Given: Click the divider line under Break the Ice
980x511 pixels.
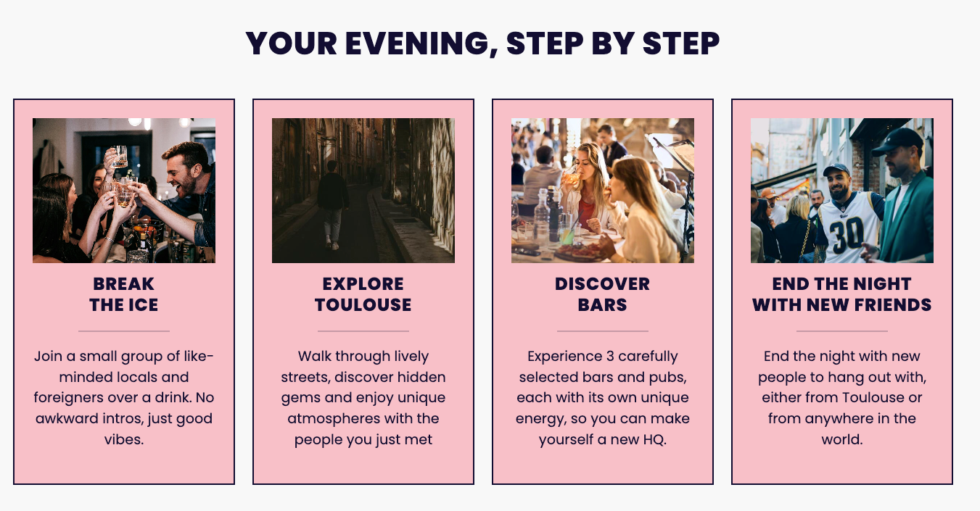Looking at the screenshot, I should (124, 331).
